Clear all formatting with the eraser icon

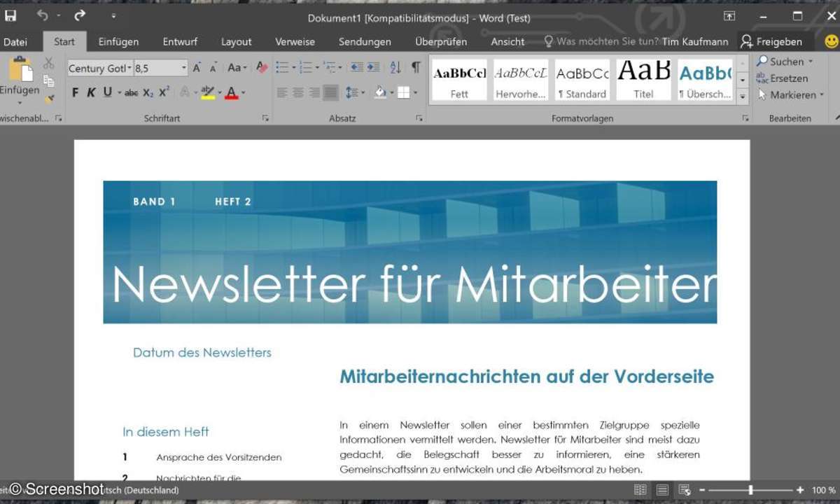[x=262, y=67]
